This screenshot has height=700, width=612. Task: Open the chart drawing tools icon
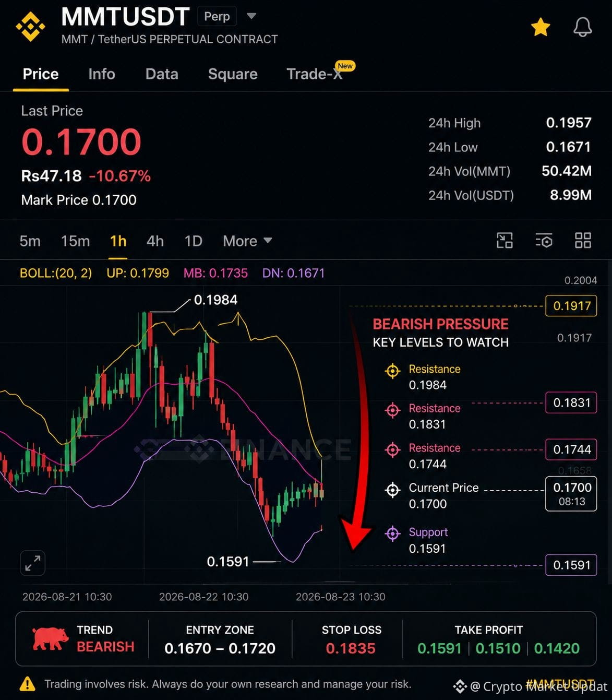click(x=505, y=241)
